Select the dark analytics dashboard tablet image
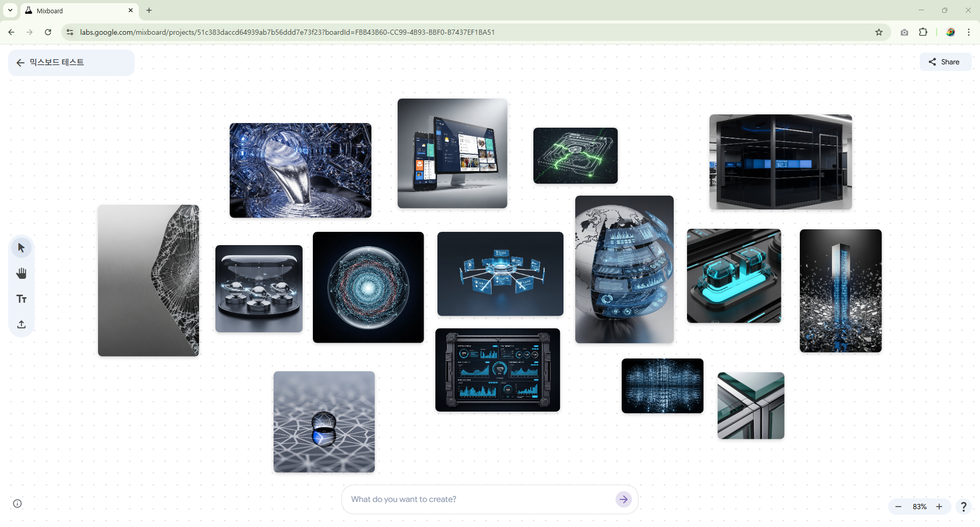 (498, 370)
